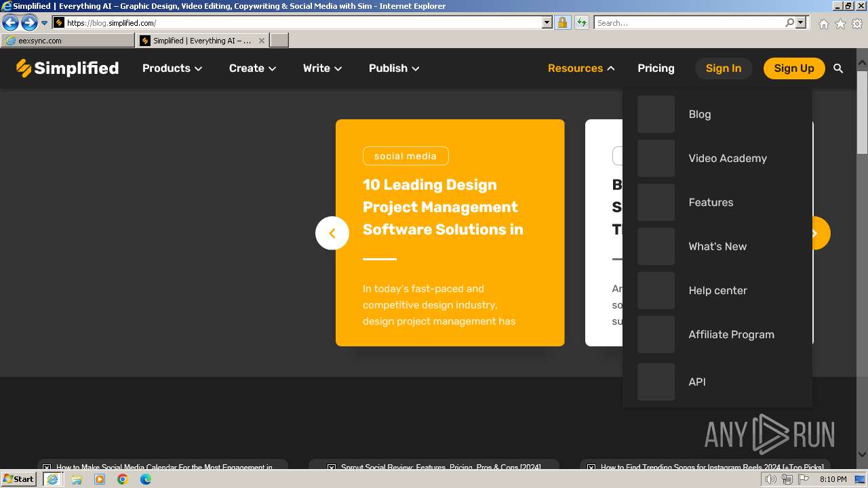This screenshot has height=488, width=868.
Task: Click the taskbar clock 8:10 PM
Action: tap(833, 479)
